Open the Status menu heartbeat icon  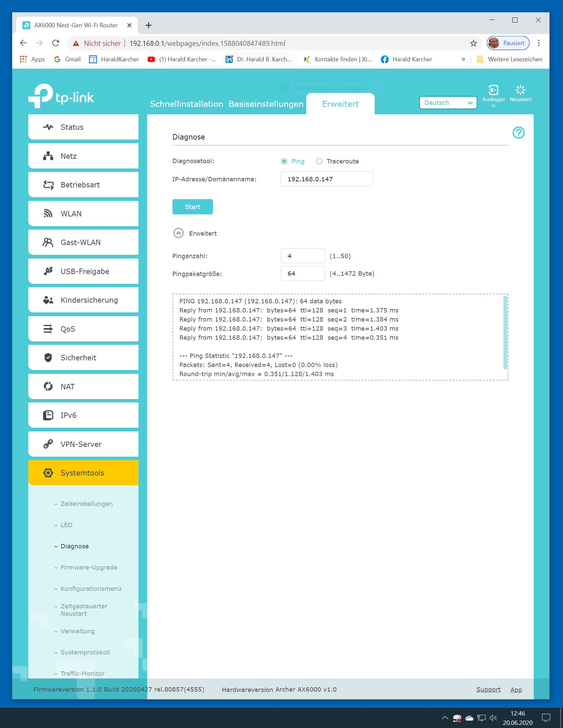[48, 127]
